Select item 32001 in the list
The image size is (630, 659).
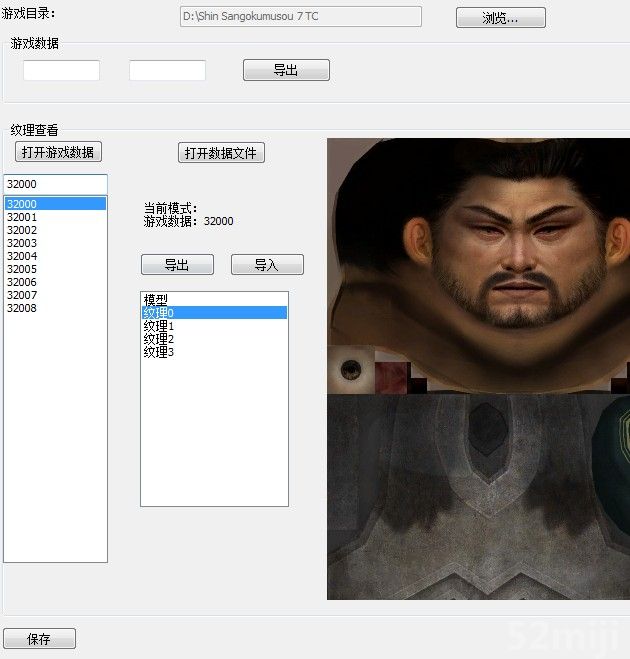[22, 217]
